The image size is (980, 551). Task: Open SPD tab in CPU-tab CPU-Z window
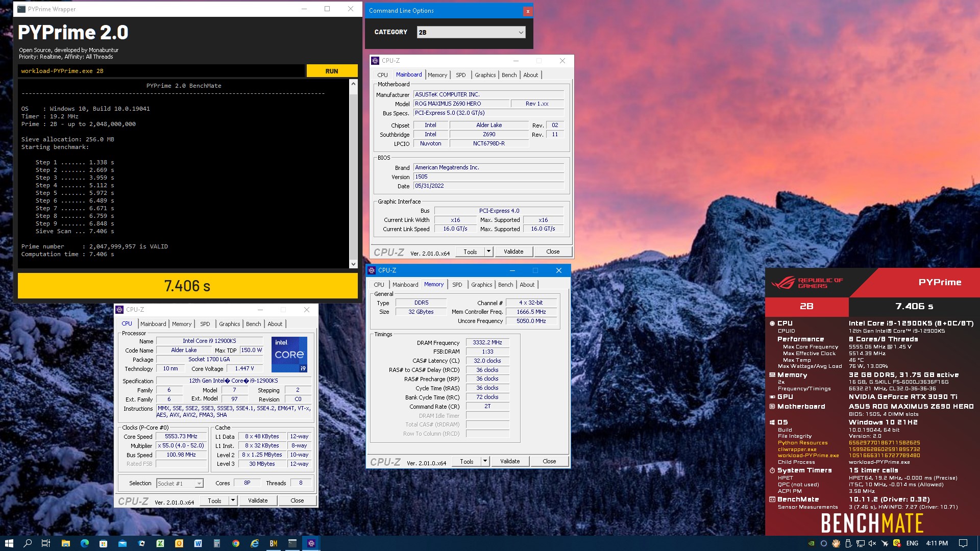pyautogui.click(x=205, y=324)
